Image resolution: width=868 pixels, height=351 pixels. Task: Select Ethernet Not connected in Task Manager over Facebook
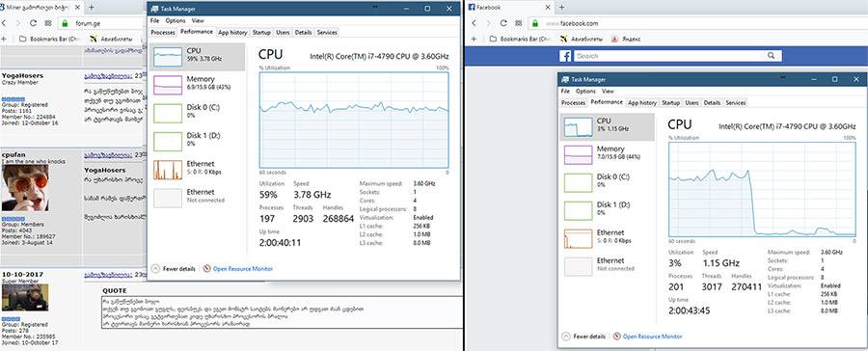coord(608,266)
